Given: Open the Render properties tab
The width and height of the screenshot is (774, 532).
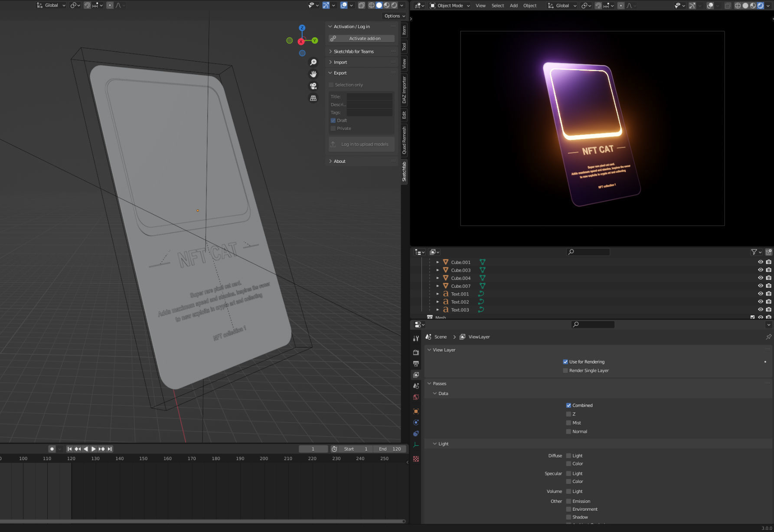Looking at the screenshot, I should [416, 353].
